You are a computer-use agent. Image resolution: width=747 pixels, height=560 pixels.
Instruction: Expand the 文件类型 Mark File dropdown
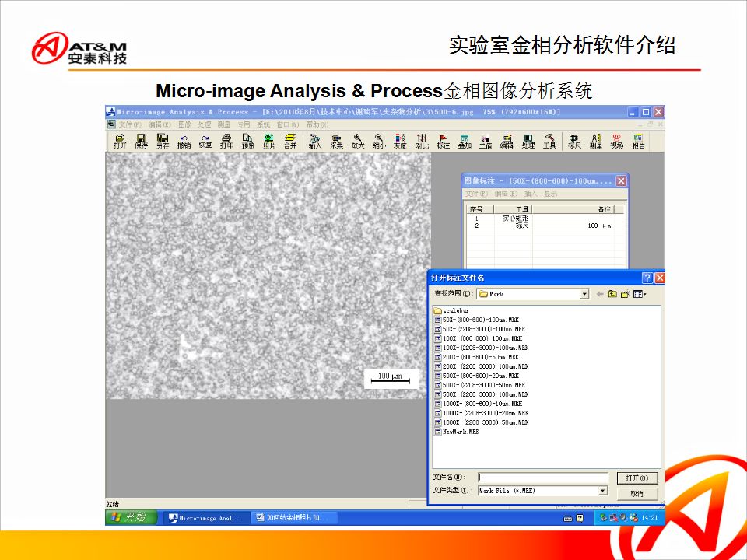click(x=602, y=491)
